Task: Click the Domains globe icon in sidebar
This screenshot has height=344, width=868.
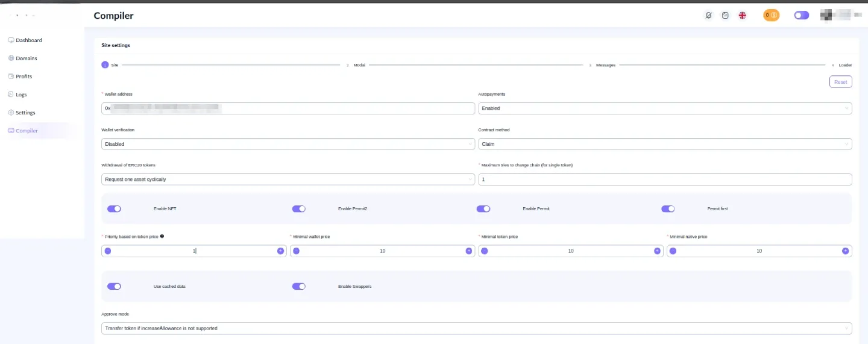Action: coord(11,58)
